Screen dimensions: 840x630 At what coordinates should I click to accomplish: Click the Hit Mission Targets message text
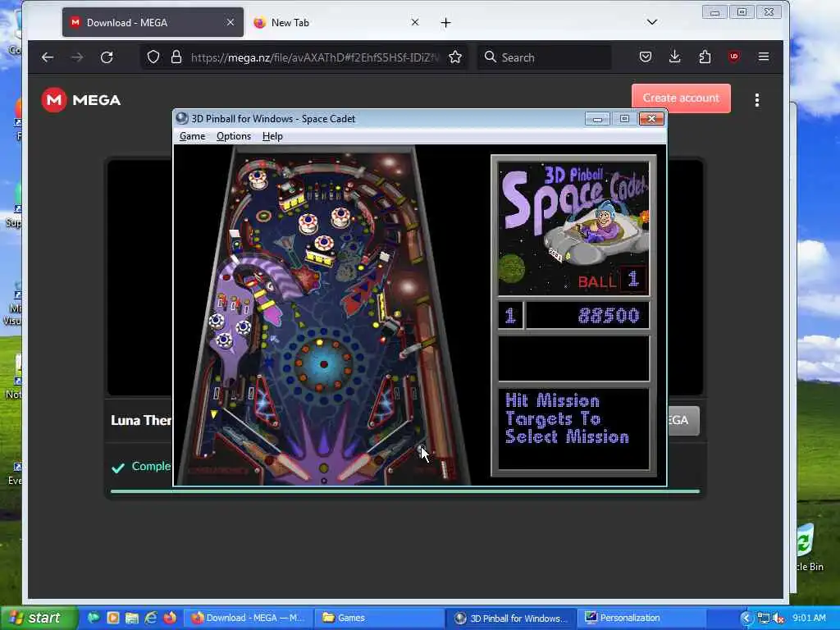tap(567, 418)
